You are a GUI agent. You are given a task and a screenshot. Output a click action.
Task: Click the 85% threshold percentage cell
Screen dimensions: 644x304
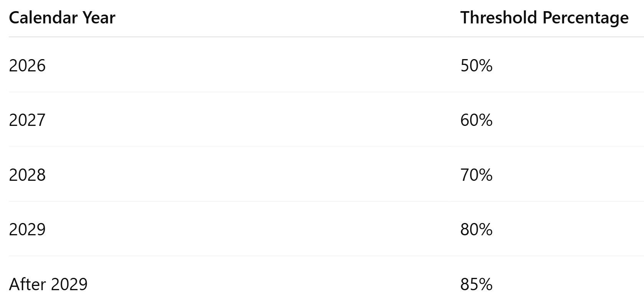476,284
